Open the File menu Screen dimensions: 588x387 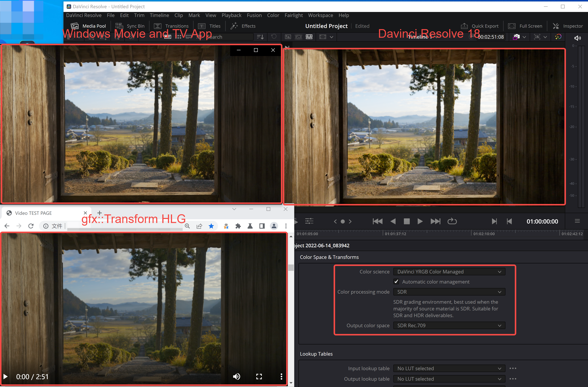point(111,15)
